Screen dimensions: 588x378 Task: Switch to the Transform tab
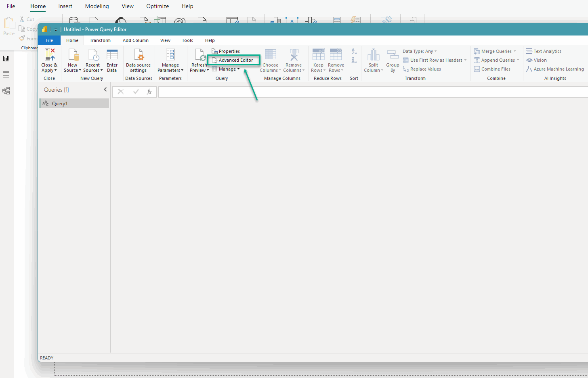pos(100,40)
